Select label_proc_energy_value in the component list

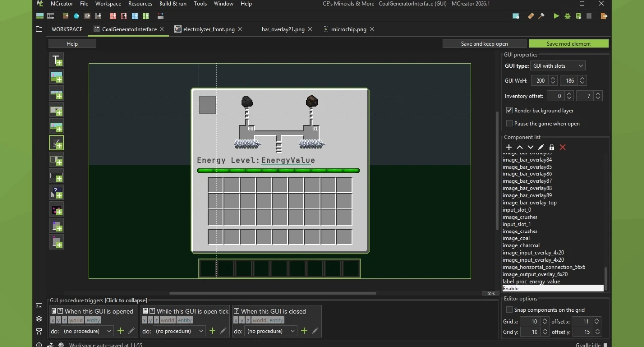[x=553, y=281]
